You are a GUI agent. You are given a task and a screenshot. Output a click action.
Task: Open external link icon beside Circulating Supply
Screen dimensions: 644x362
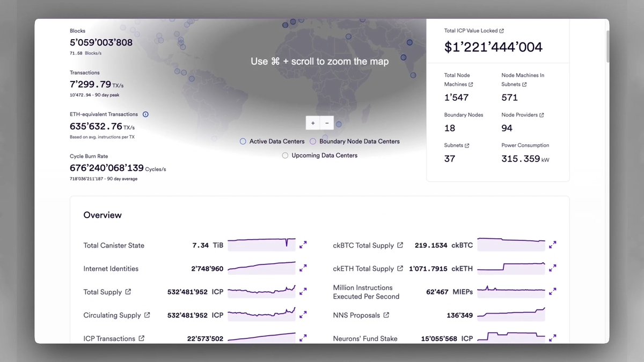(x=147, y=315)
